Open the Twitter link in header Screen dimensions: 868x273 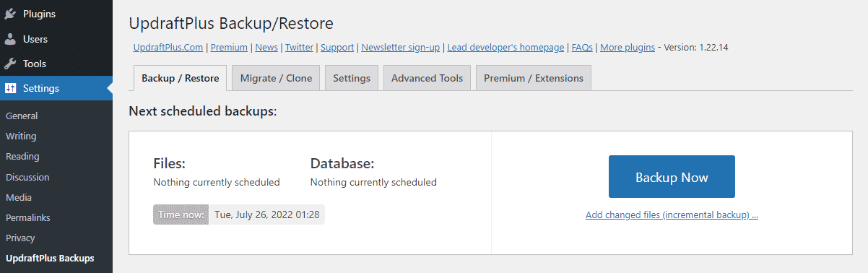[299, 48]
